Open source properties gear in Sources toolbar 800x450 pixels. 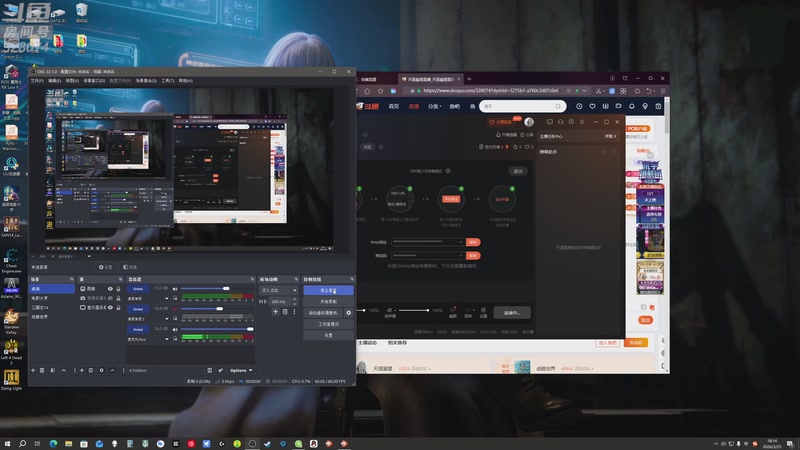pyautogui.click(x=102, y=370)
